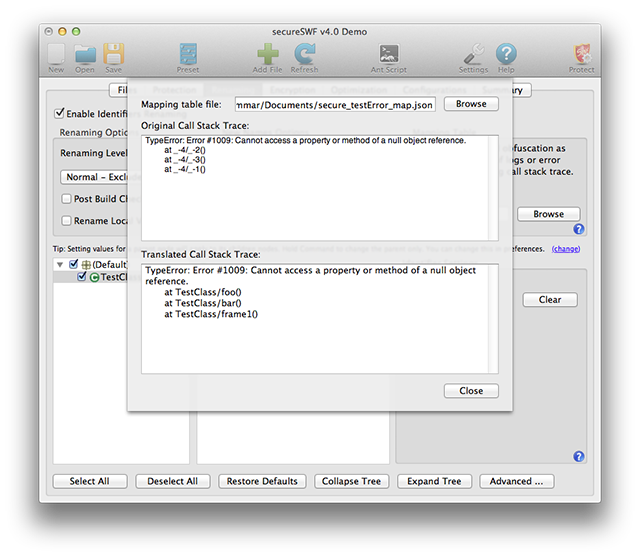The image size is (640, 557).
Task: Save using the floppy disk icon
Action: 114,54
